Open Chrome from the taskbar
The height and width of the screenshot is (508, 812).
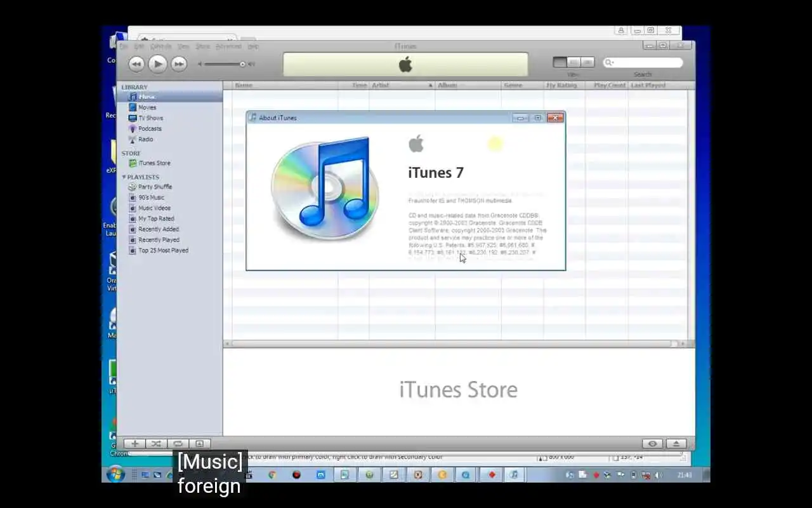[x=272, y=474]
